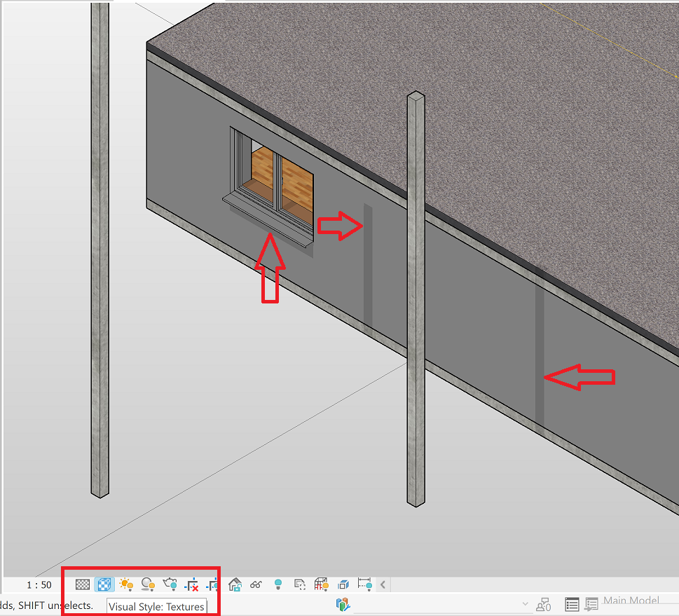Toggle the Sun Path on
The image size is (679, 616).
coord(125,584)
